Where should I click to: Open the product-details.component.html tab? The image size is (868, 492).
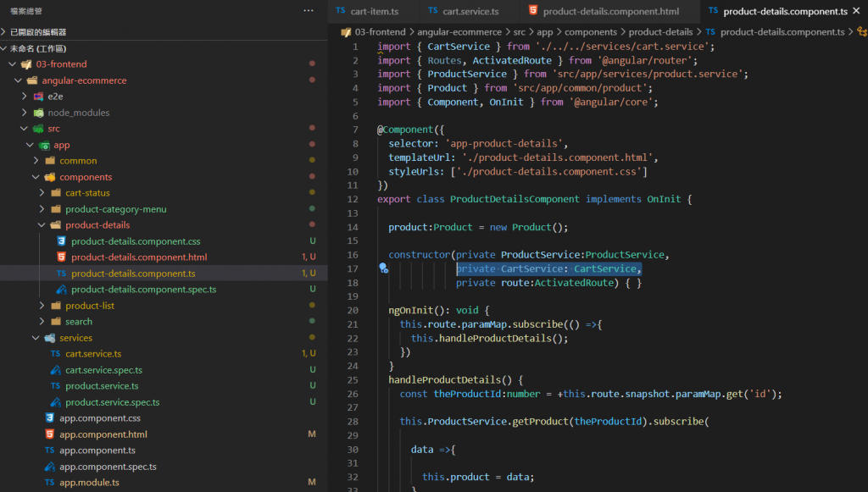tap(610, 11)
